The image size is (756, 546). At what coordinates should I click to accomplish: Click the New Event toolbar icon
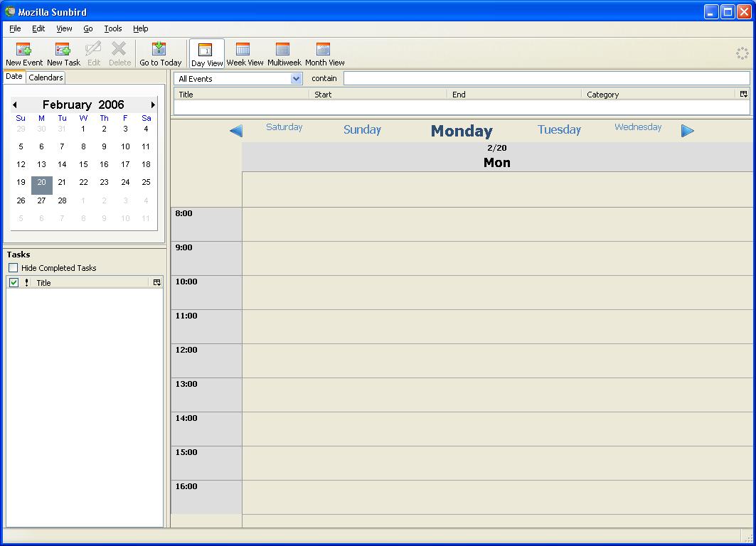[x=23, y=50]
